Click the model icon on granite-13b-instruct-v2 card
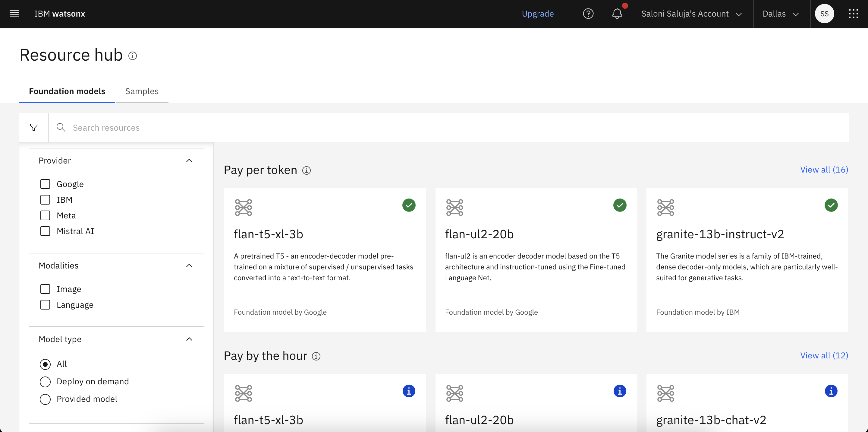Screen dimensions: 868x432 click(665, 207)
